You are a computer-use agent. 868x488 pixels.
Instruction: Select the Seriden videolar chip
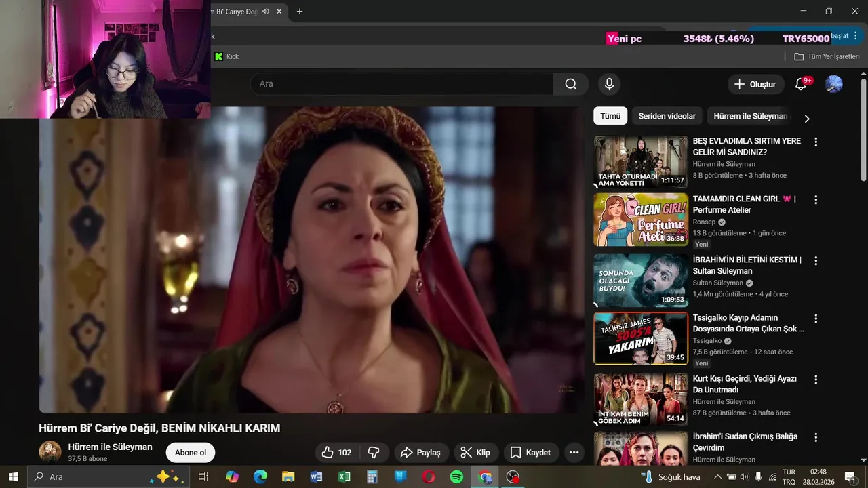tap(667, 116)
